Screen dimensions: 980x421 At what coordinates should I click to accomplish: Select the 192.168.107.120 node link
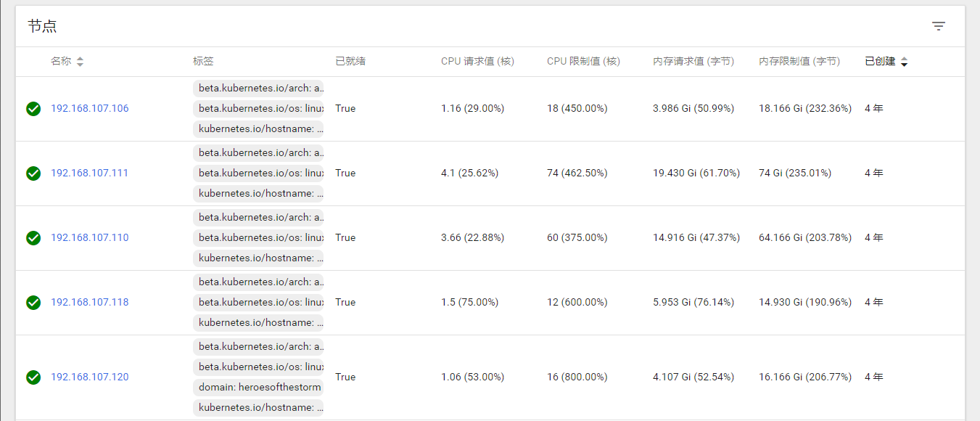click(89, 377)
